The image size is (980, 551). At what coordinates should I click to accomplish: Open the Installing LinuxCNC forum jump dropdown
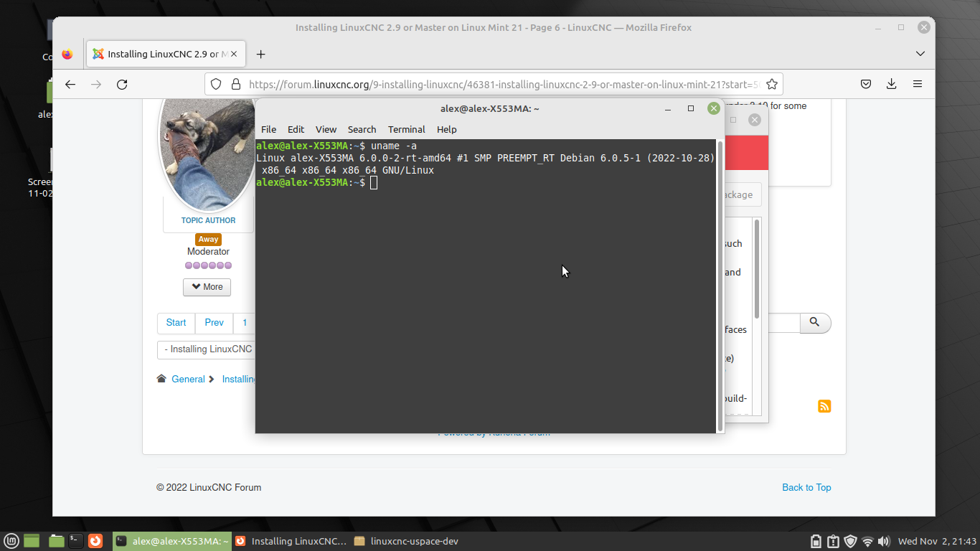pyautogui.click(x=207, y=349)
